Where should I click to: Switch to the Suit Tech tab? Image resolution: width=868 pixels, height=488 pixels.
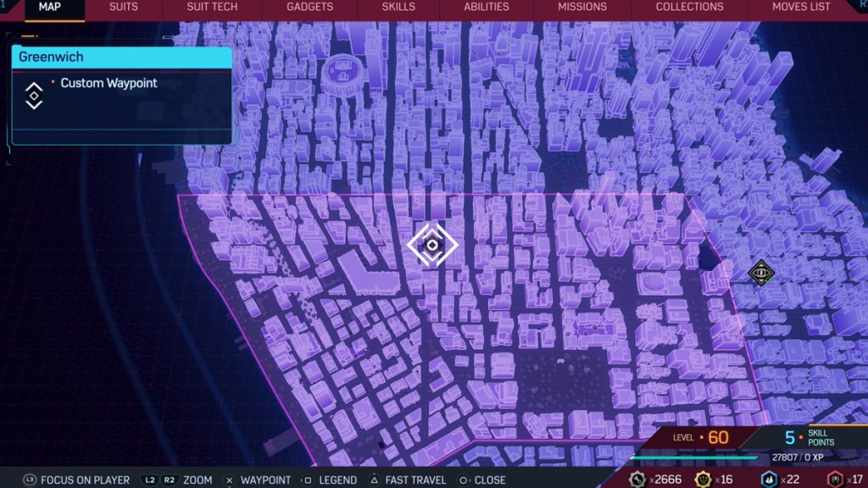coord(212,7)
